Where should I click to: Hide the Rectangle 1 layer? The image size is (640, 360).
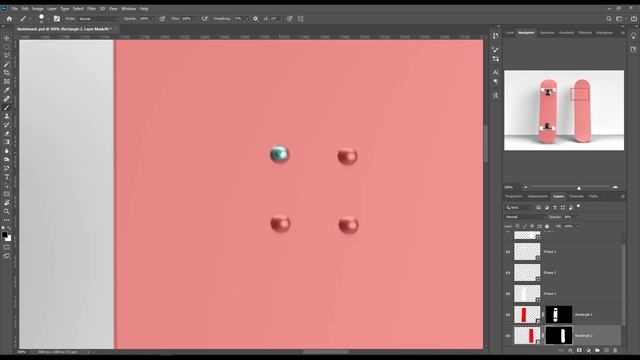(x=508, y=315)
